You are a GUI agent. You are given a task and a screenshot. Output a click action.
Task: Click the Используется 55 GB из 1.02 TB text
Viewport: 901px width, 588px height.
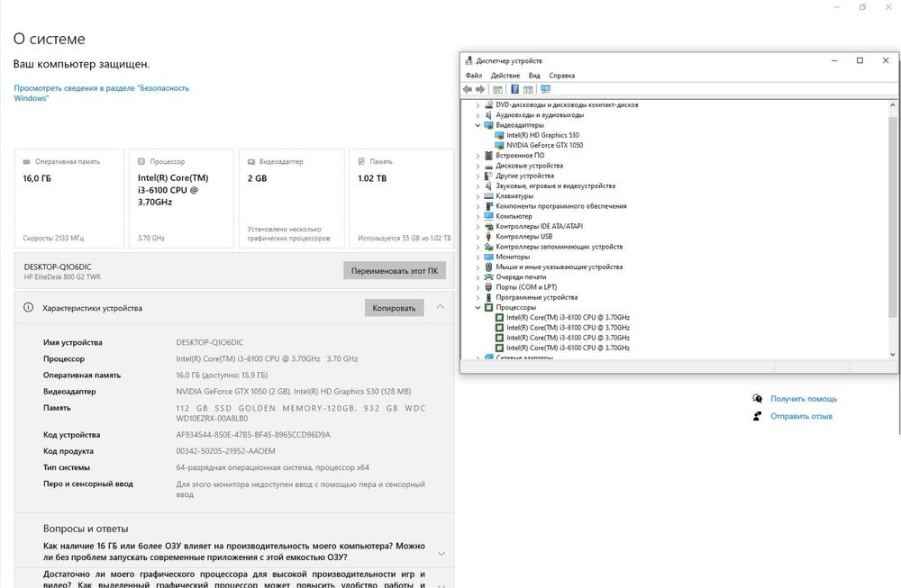click(404, 238)
